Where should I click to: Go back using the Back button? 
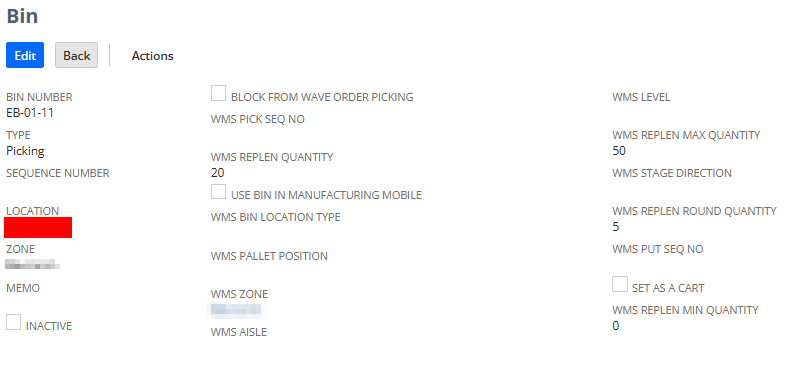coord(76,55)
